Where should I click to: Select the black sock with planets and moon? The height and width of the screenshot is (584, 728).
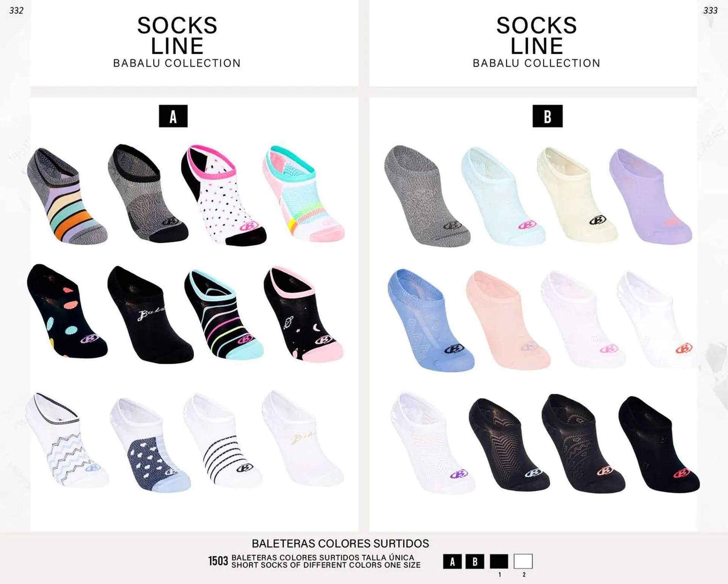coord(303,314)
